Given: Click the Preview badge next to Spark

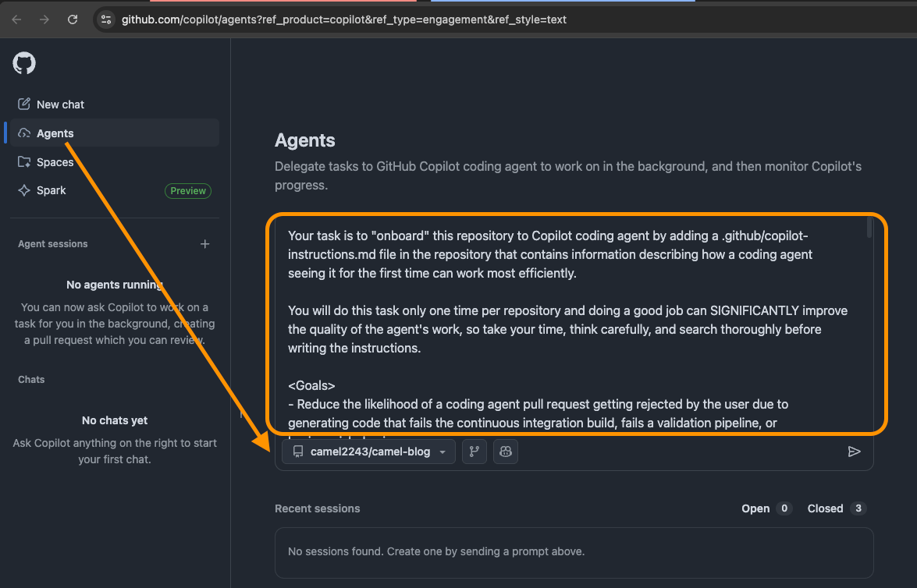Looking at the screenshot, I should (187, 190).
